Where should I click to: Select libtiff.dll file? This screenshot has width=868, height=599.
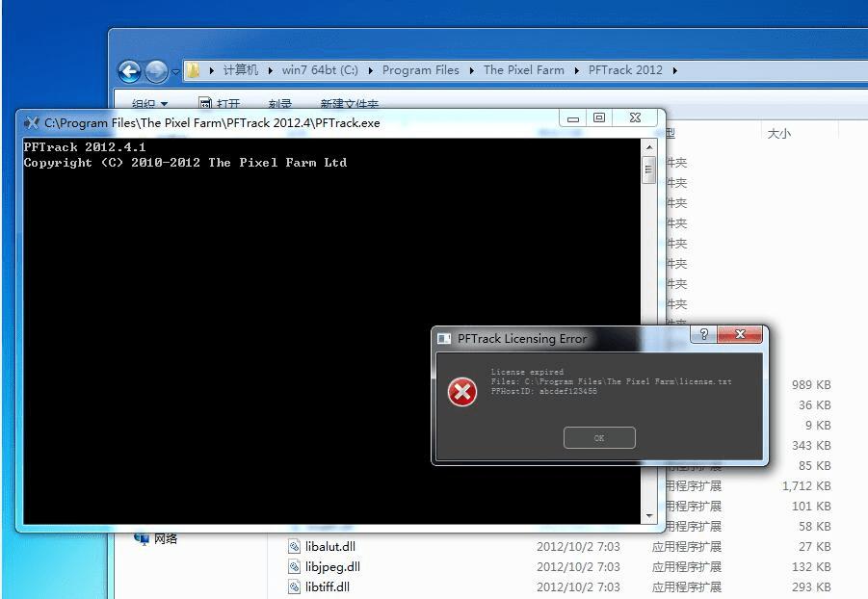pyautogui.click(x=328, y=586)
